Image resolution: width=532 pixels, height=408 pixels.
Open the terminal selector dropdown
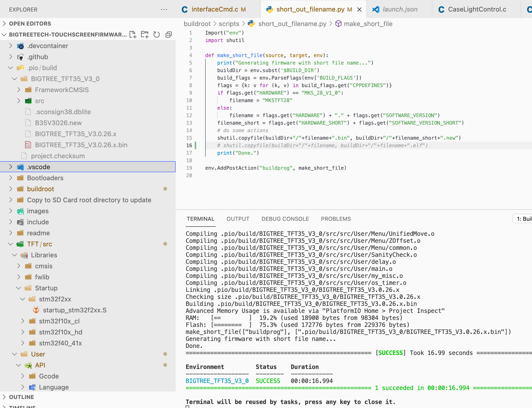pos(523,219)
